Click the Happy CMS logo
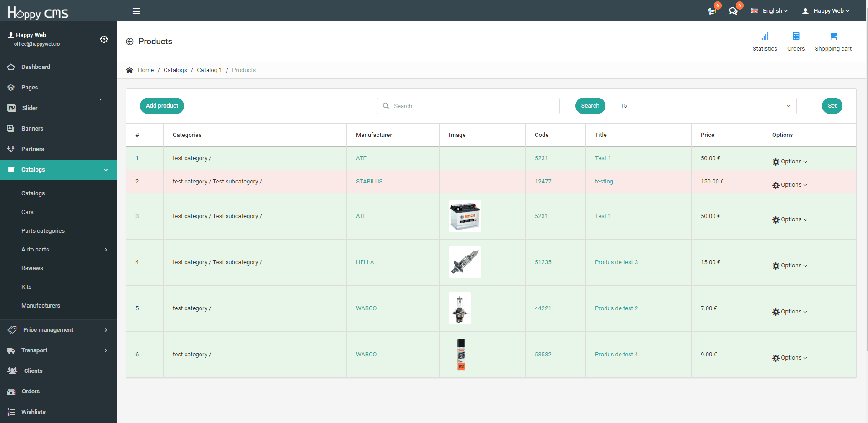The height and width of the screenshot is (423, 868). click(38, 13)
